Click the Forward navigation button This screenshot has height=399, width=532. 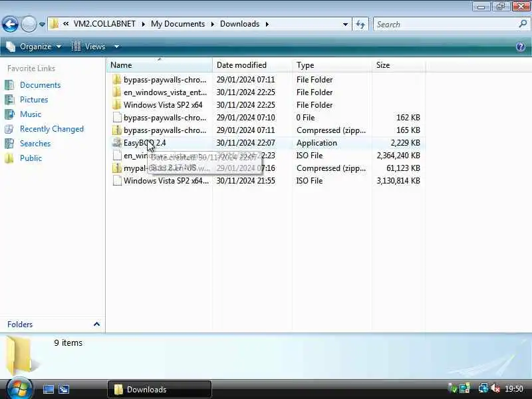click(29, 24)
